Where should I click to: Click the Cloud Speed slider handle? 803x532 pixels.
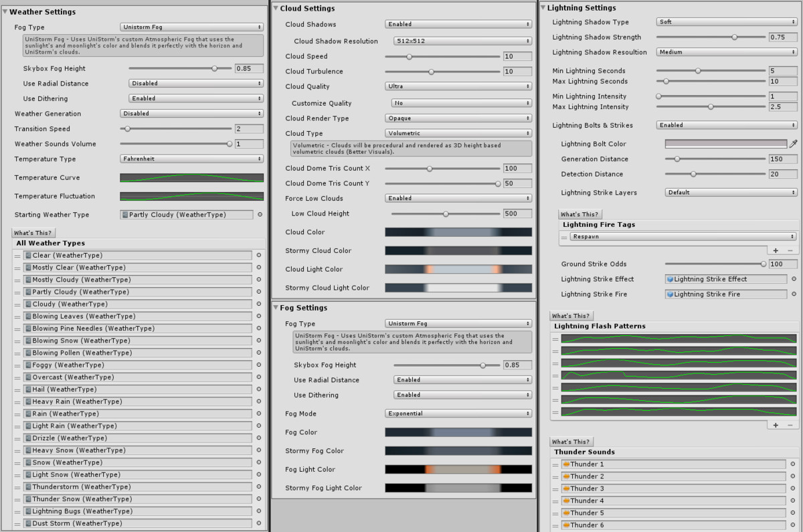[x=409, y=56]
